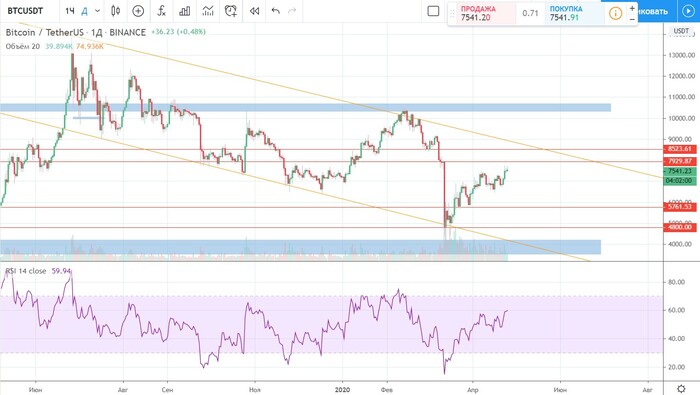
Task: Grab the trade panel drag handle dots
Action: (452, 14)
